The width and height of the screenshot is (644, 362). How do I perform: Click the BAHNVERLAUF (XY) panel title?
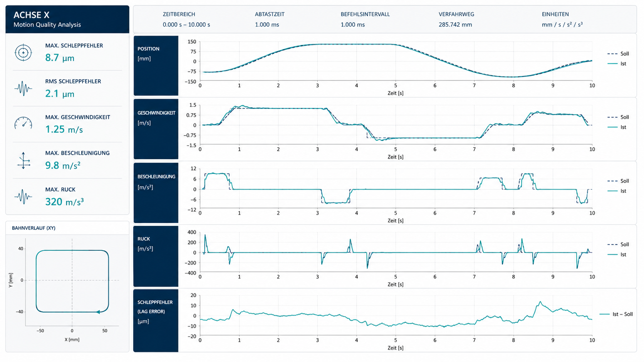[34, 228]
